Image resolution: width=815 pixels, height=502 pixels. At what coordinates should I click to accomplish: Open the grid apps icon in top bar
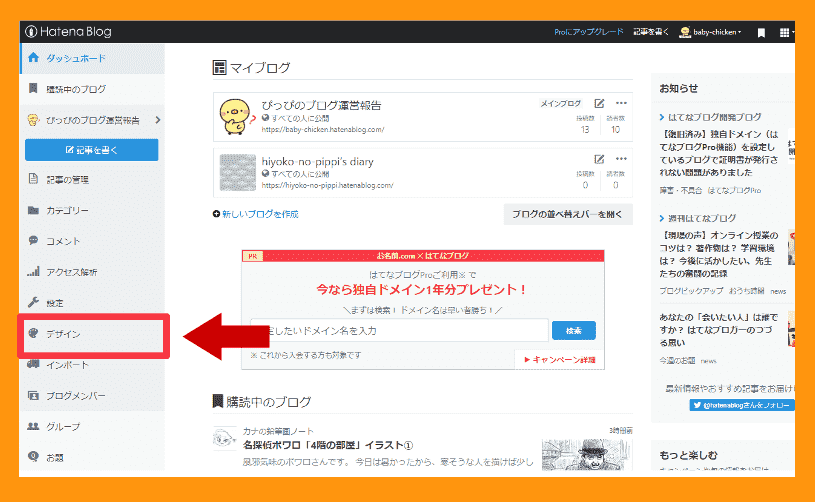coord(784,33)
